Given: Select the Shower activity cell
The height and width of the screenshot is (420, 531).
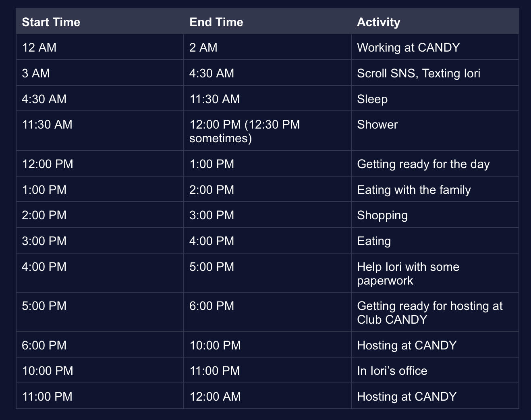Looking at the screenshot, I should (377, 125).
